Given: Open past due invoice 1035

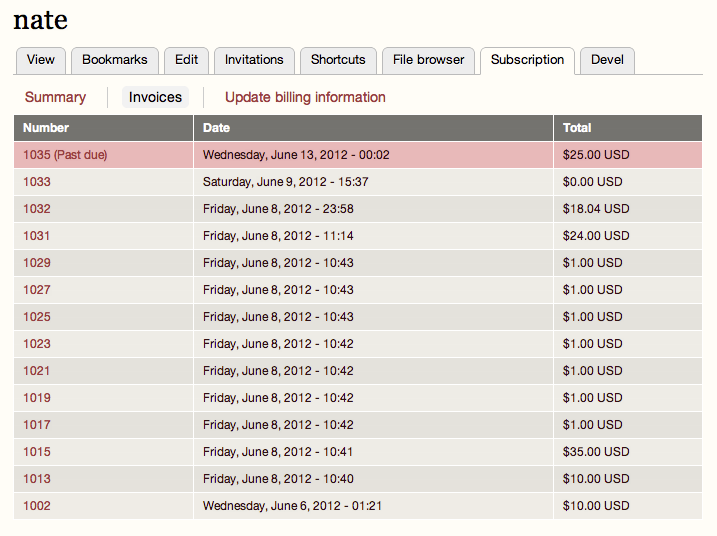Looking at the screenshot, I should pyautogui.click(x=65, y=155).
